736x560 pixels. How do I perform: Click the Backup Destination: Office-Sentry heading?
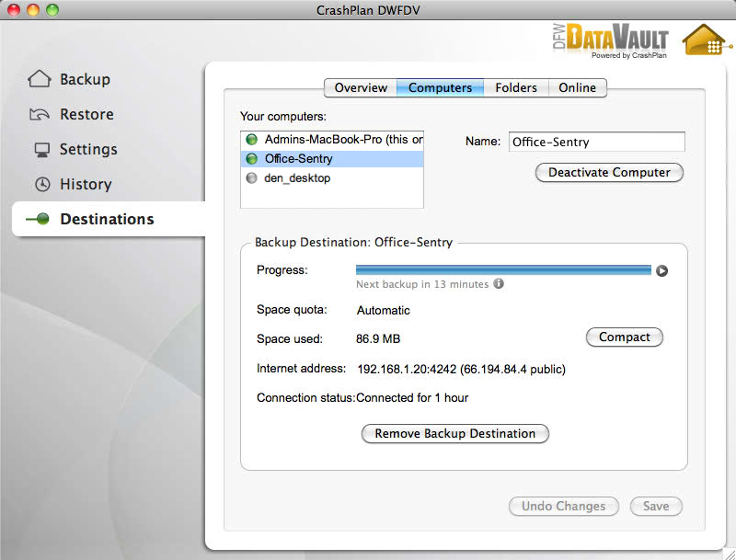tap(353, 242)
